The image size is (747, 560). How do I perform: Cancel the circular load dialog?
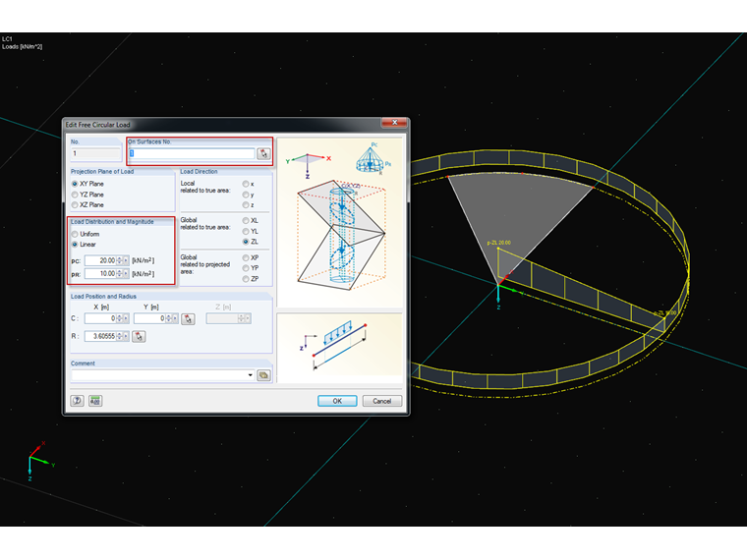(x=382, y=401)
